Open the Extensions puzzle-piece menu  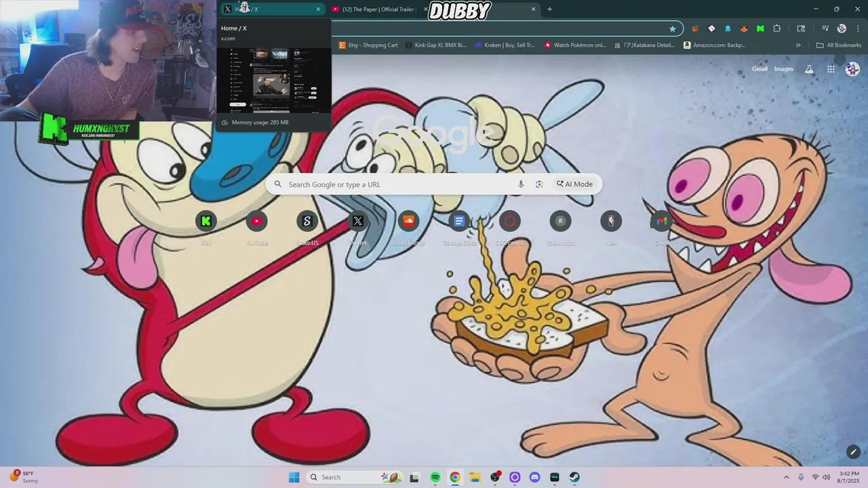pyautogui.click(x=777, y=28)
